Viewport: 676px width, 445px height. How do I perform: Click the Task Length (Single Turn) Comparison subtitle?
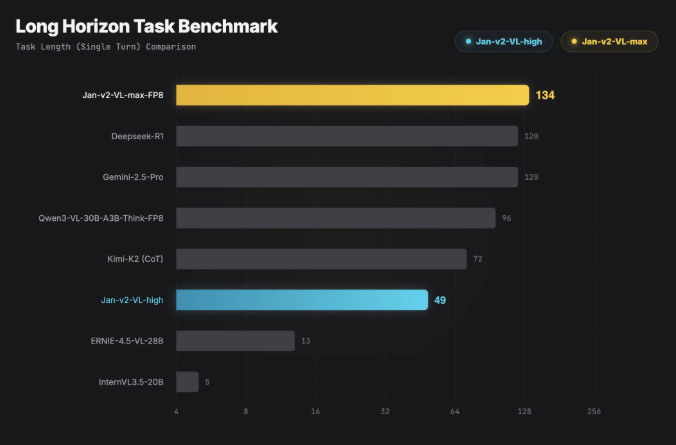click(x=106, y=47)
